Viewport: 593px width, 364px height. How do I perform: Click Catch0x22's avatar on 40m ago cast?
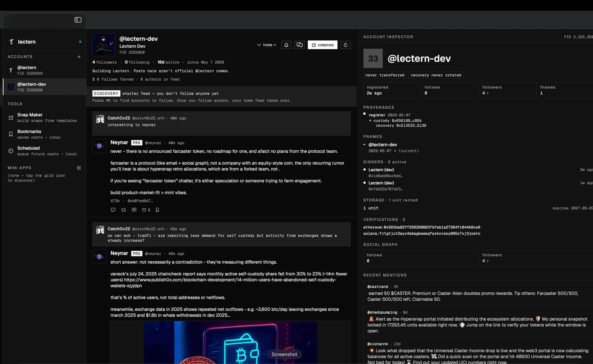click(100, 119)
